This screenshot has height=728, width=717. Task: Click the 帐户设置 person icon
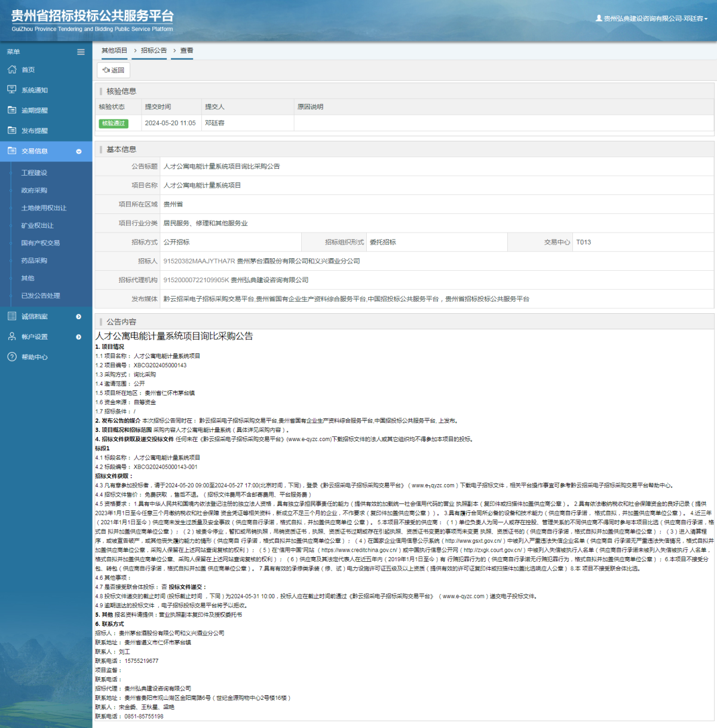click(12, 337)
